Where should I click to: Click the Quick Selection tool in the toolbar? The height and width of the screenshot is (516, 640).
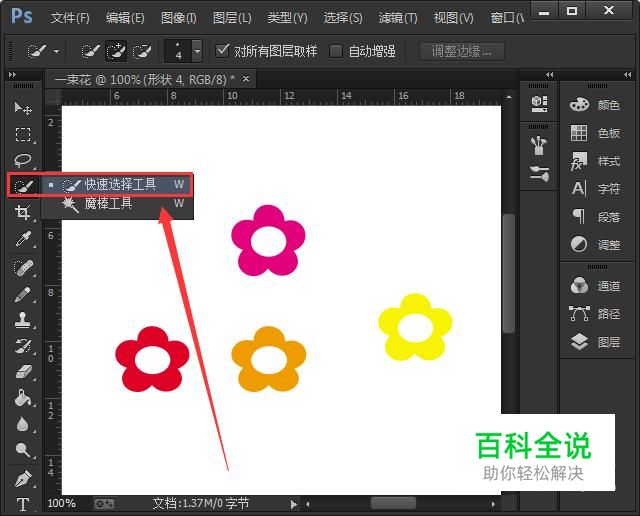click(x=24, y=187)
